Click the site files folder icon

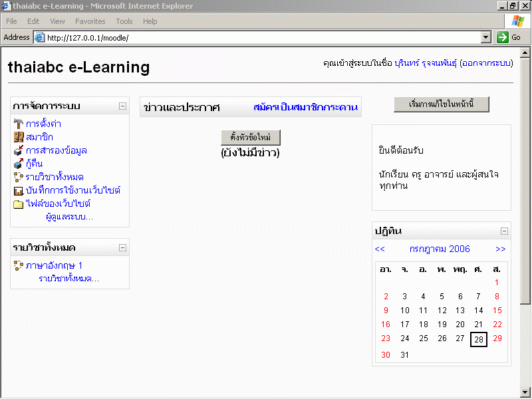(19, 203)
